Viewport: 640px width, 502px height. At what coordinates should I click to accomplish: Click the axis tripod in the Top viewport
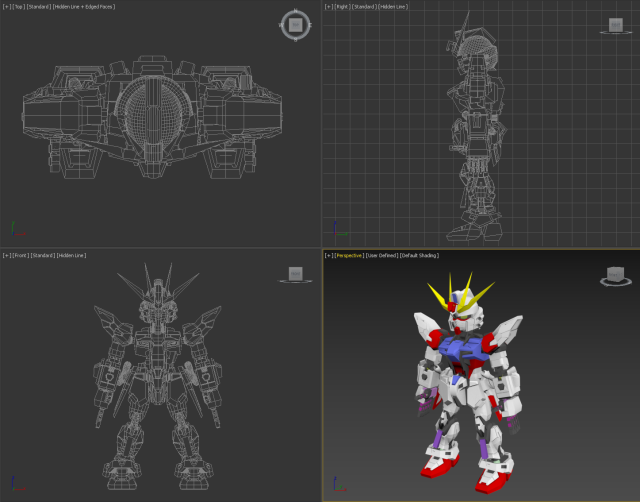(x=14, y=229)
